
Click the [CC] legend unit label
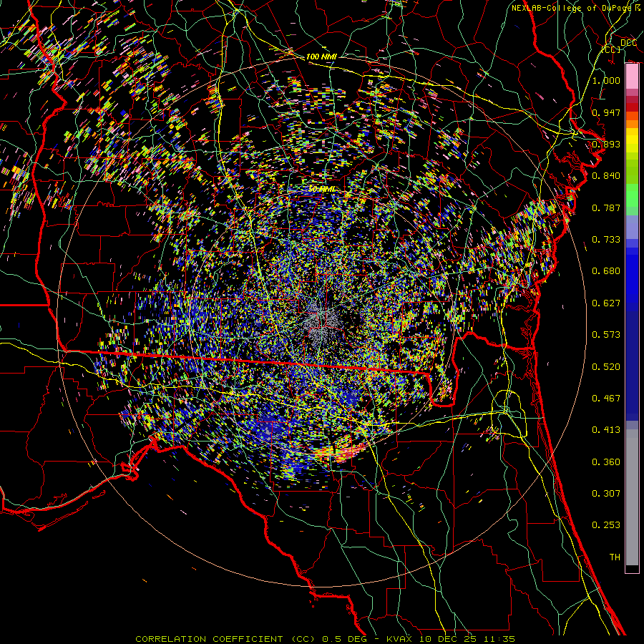(611, 49)
